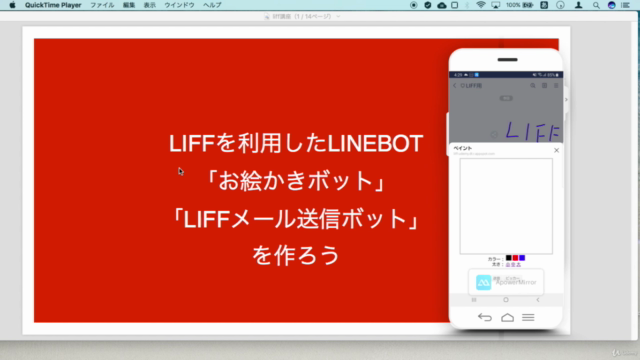Open the user account menu icon
This screenshot has width=640, height=360.
[578, 5]
